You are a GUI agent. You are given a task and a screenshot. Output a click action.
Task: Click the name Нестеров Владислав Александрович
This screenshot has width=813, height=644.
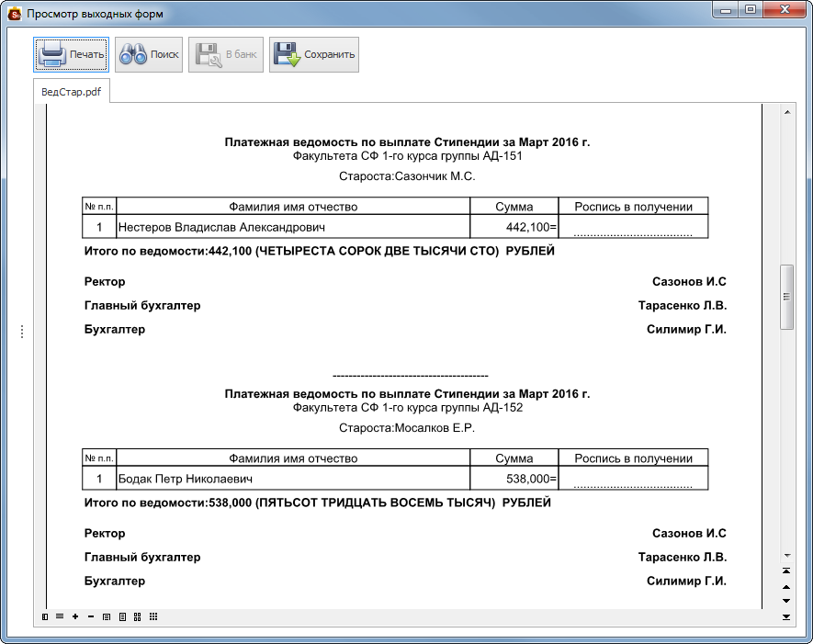pos(222,227)
